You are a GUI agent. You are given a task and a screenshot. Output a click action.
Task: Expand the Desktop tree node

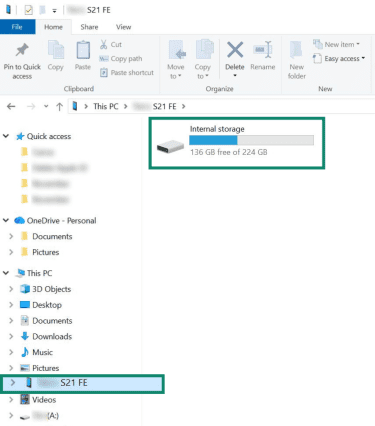tap(11, 305)
